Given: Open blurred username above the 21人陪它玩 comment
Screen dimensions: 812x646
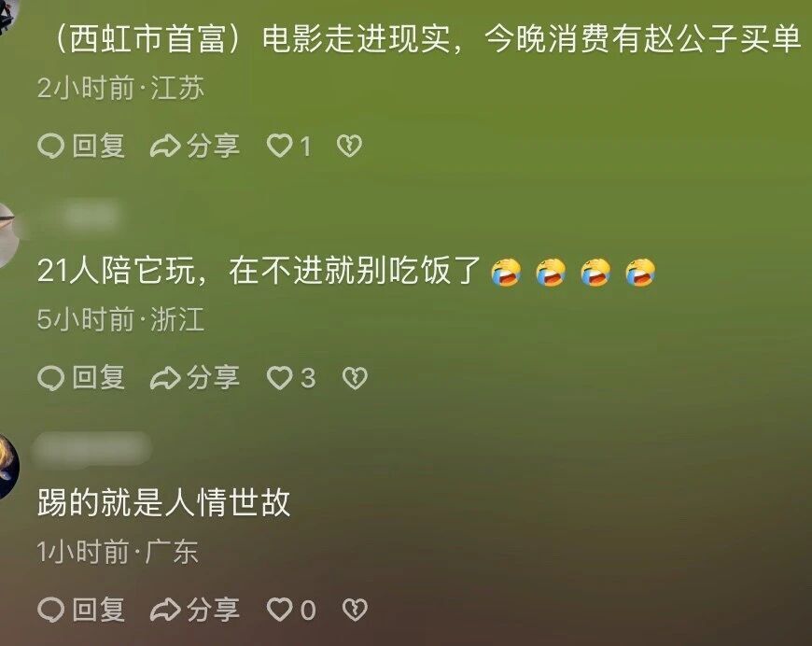Looking at the screenshot, I should click(89, 215).
